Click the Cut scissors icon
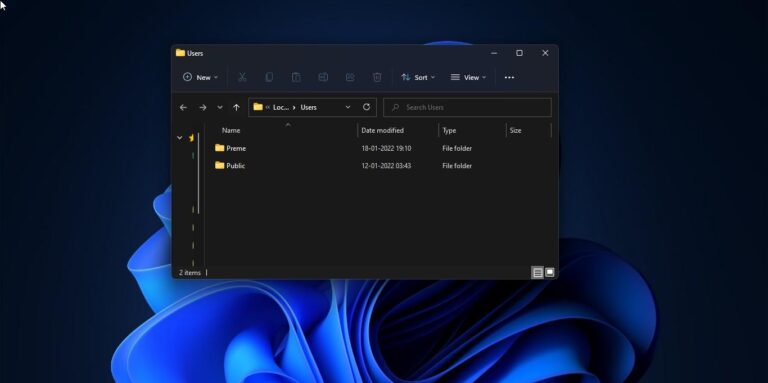 pos(242,77)
